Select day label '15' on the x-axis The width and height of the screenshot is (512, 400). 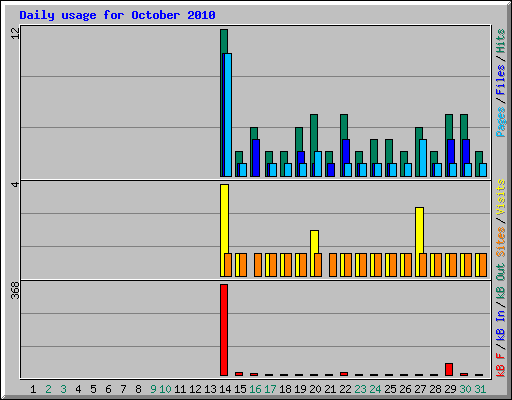click(240, 389)
